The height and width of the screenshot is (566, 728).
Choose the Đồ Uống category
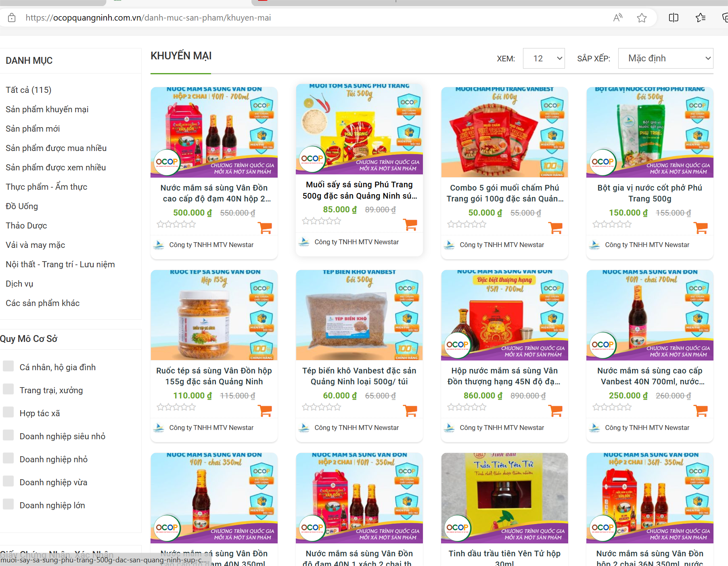click(22, 206)
